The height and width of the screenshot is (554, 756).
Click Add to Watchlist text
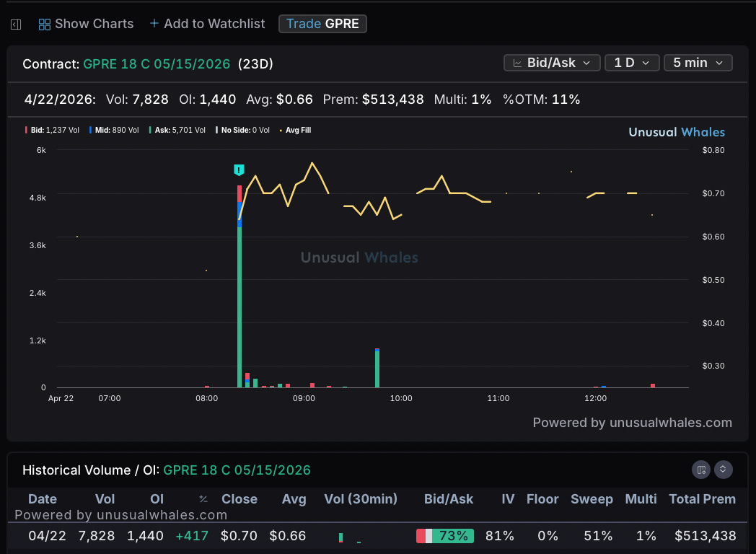tap(214, 24)
